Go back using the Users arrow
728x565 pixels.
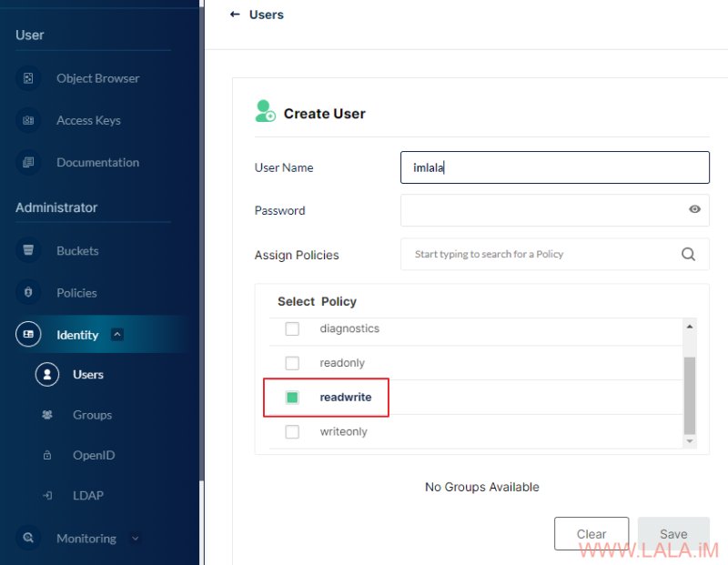coord(235,15)
